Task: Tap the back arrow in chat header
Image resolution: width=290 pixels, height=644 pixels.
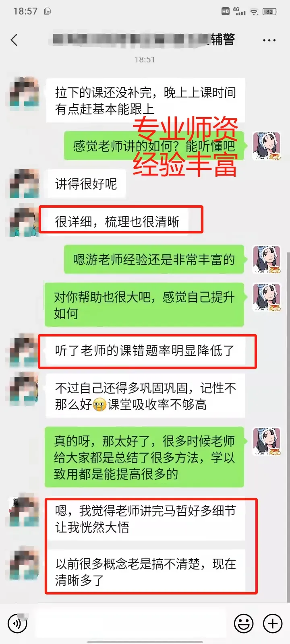Action: click(14, 40)
